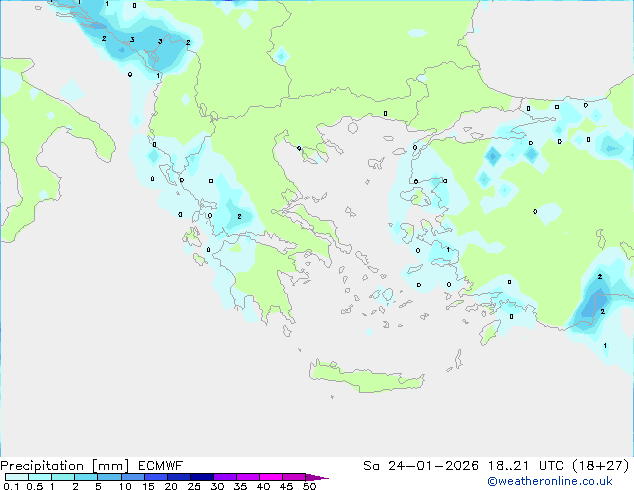The height and width of the screenshot is (490, 634).
Task: Select the 10–15 mm blue legend swatch
Action: [x=132, y=477]
